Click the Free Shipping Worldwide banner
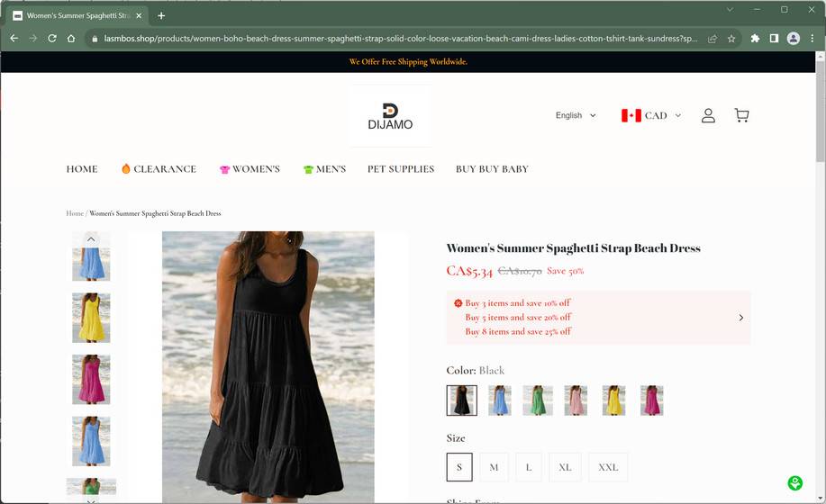This screenshot has height=504, width=826. pyautogui.click(x=408, y=61)
